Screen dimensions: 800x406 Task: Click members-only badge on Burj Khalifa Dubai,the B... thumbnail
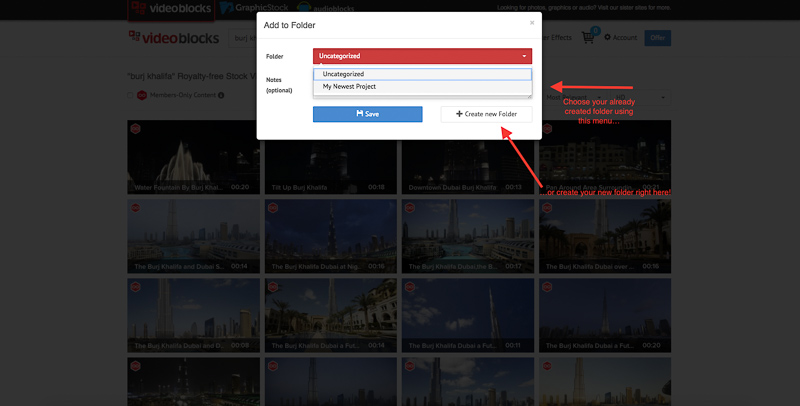pos(410,208)
